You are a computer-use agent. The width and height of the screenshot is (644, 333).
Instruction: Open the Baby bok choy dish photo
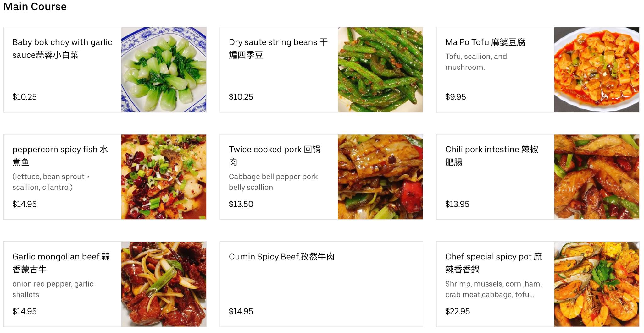point(164,70)
